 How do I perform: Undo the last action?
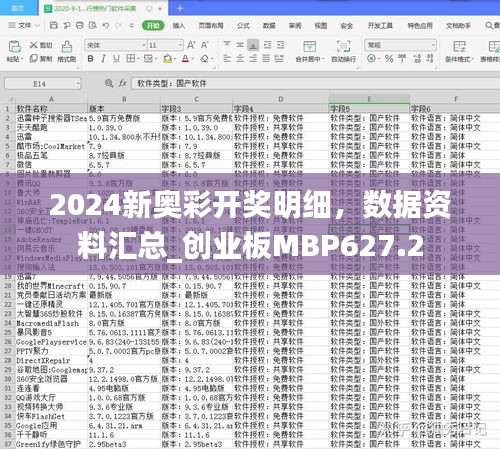pos(106,25)
